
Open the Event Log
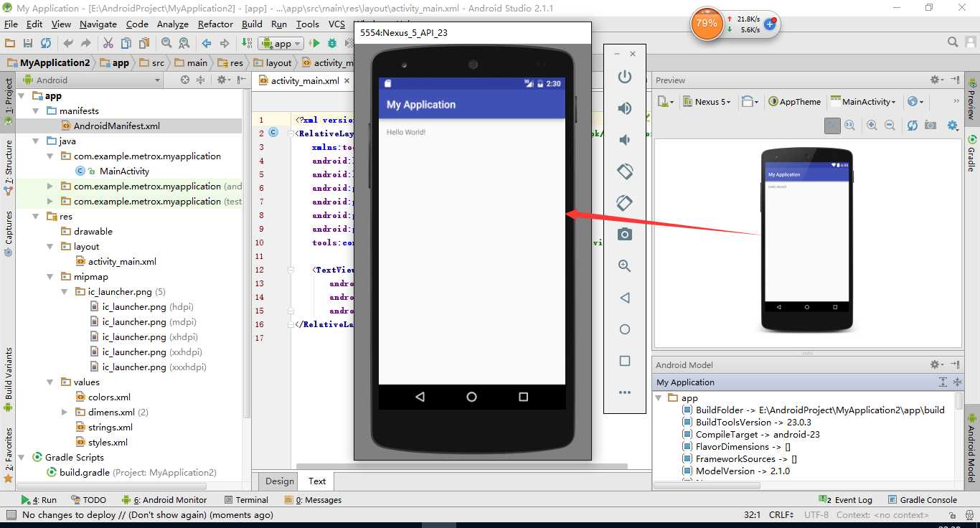(847, 500)
